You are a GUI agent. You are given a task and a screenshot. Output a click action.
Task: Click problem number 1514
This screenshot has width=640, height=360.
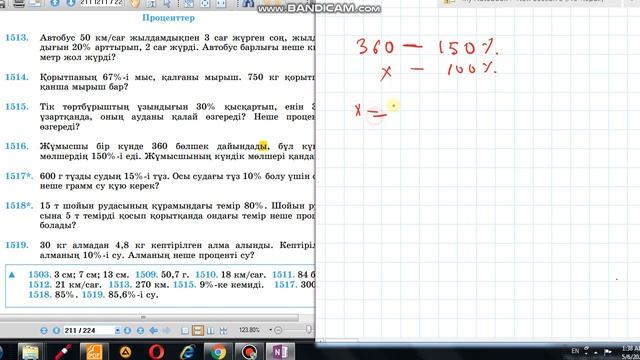tap(17, 77)
